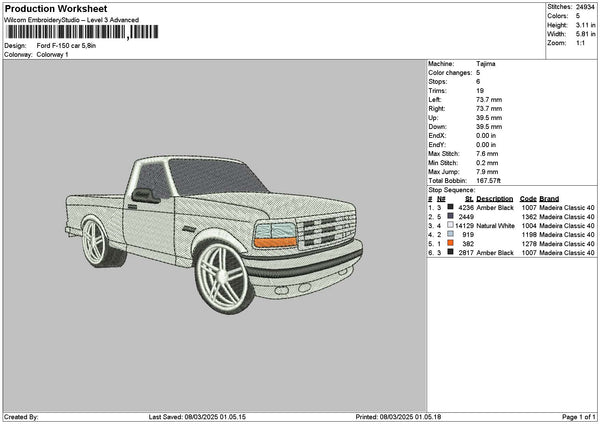600x424 pixels.
Task: Click the Amber Black swatch in stop 1
Action: (450, 207)
